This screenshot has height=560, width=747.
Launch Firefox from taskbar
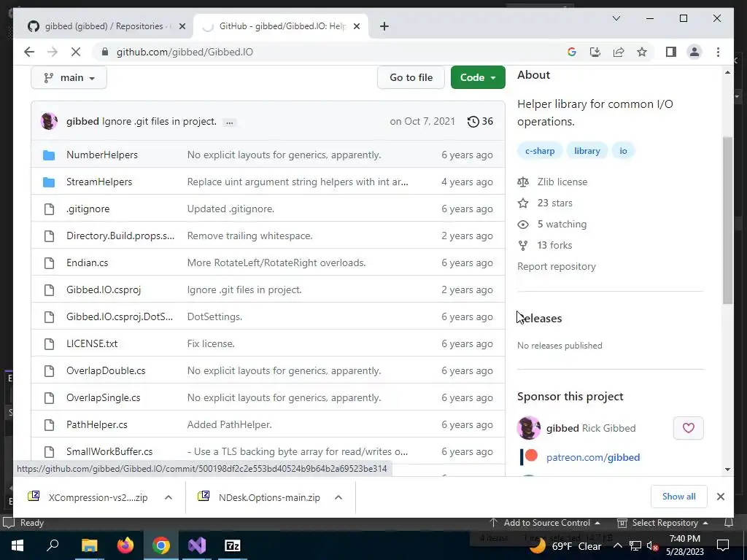coord(125,545)
